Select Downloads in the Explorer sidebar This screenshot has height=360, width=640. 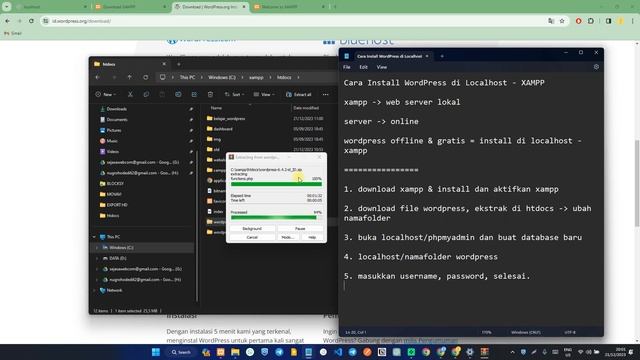point(116,109)
